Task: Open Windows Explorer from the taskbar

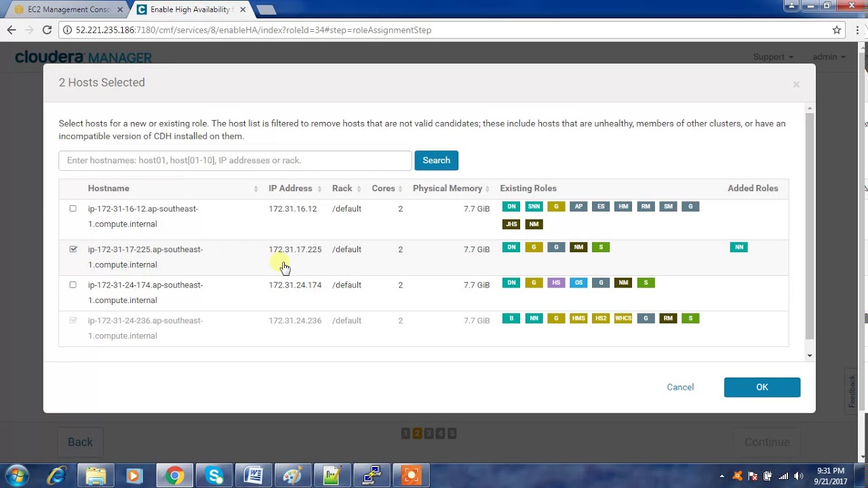Action: point(96,476)
